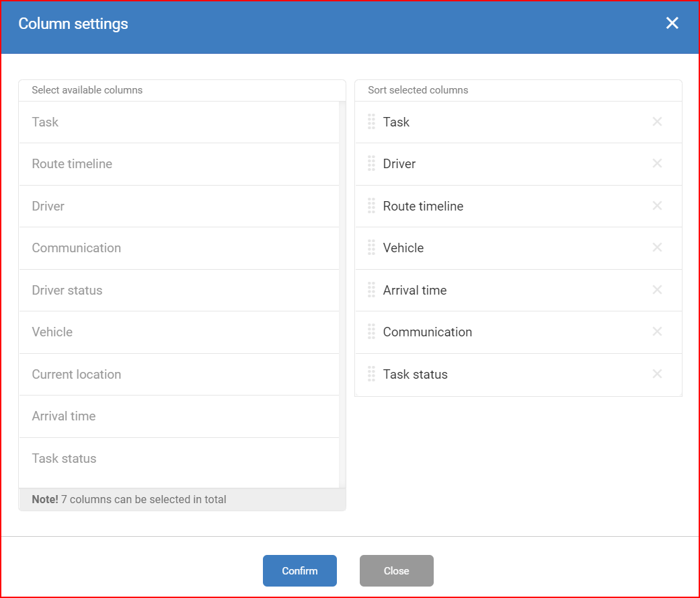The image size is (700, 598).
Task: Click Communication label in sorted columns
Action: [427, 332]
